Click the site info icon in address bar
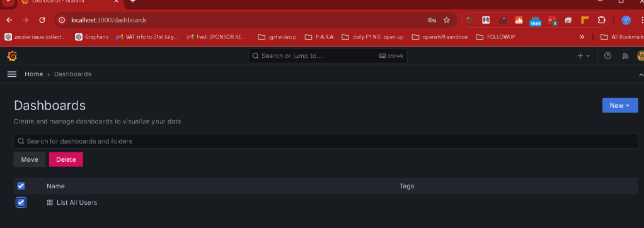The height and width of the screenshot is (228, 644). click(x=62, y=20)
